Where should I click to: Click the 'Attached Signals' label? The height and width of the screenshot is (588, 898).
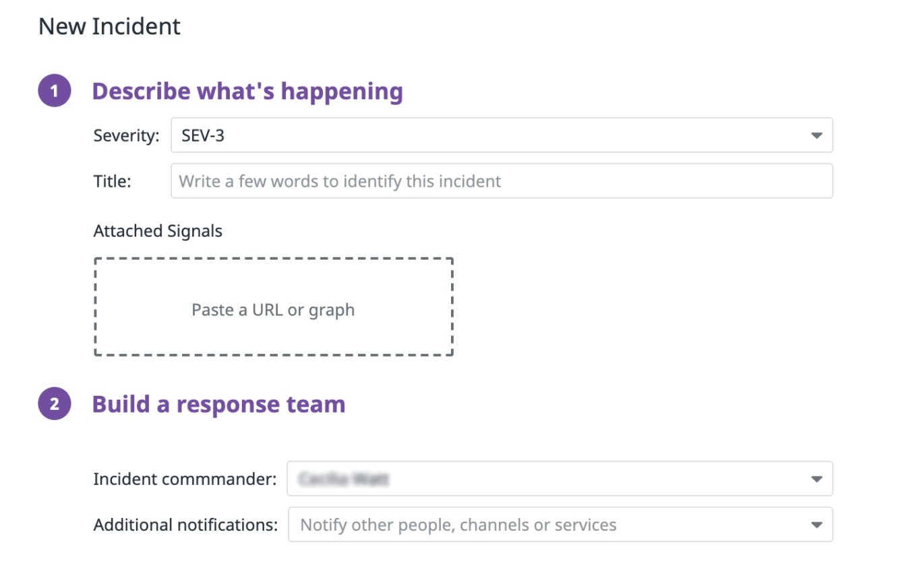(x=158, y=231)
